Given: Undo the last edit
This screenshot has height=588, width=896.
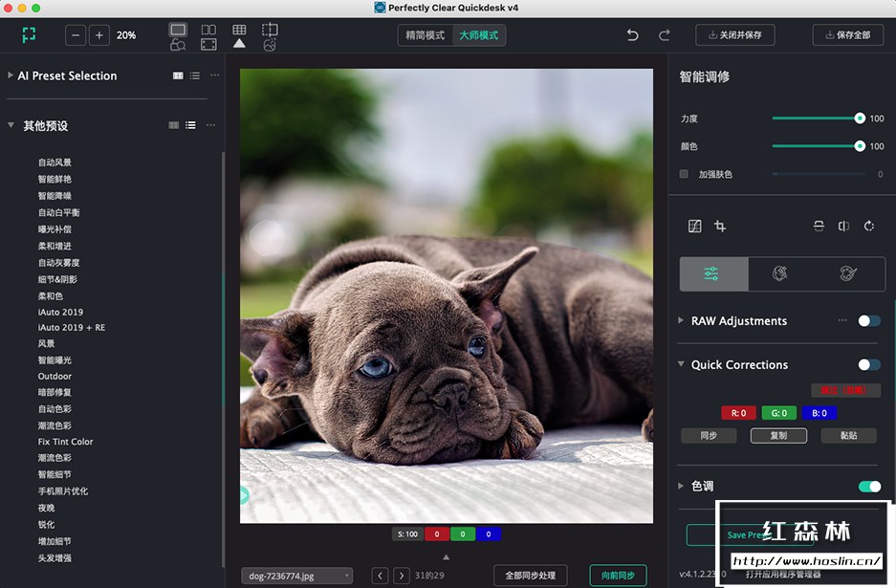Looking at the screenshot, I should point(632,34).
